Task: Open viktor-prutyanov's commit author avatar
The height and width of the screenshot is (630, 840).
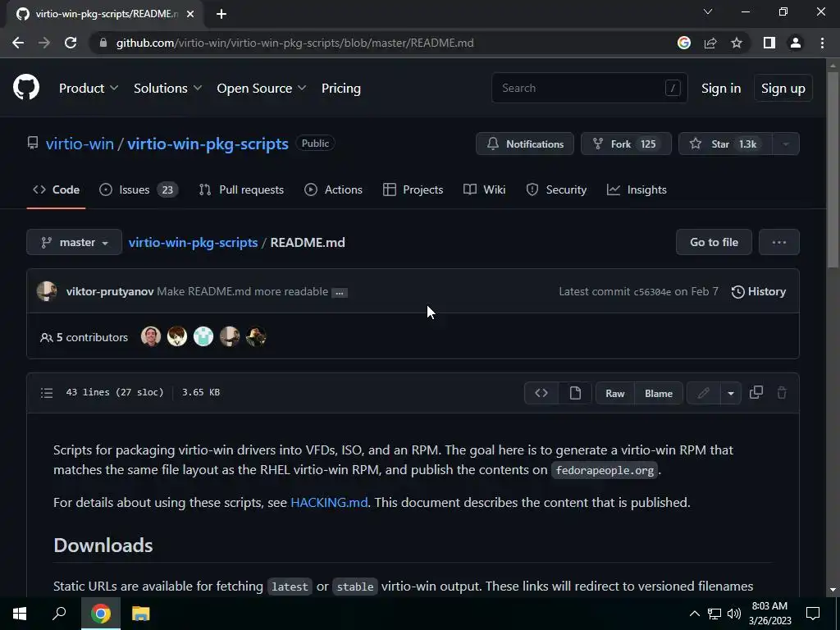Action: point(47,291)
